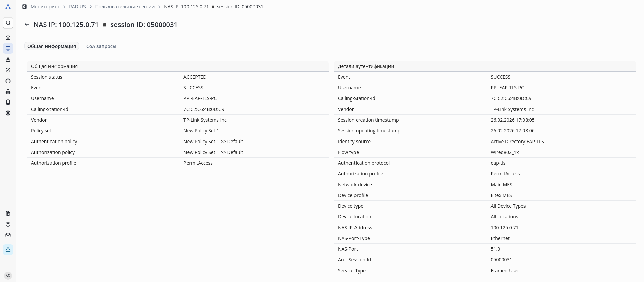644x282 pixels.
Task: Click the search magnifier icon in sidebar
Action: coord(8,23)
